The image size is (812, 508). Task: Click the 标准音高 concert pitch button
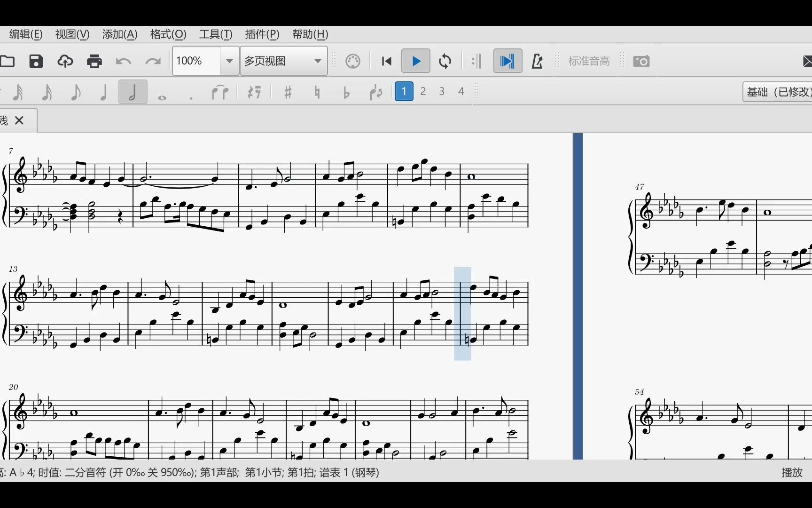tap(589, 61)
